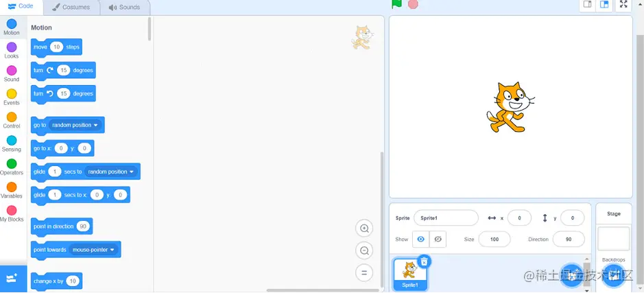Screen dimensions: 644x293
Task: Click the 'glide 1 secs to x y' block
Action: [x=80, y=195]
